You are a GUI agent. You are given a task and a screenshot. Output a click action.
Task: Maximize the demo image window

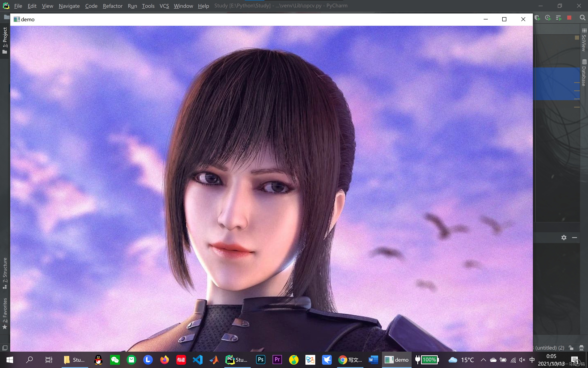(x=504, y=19)
